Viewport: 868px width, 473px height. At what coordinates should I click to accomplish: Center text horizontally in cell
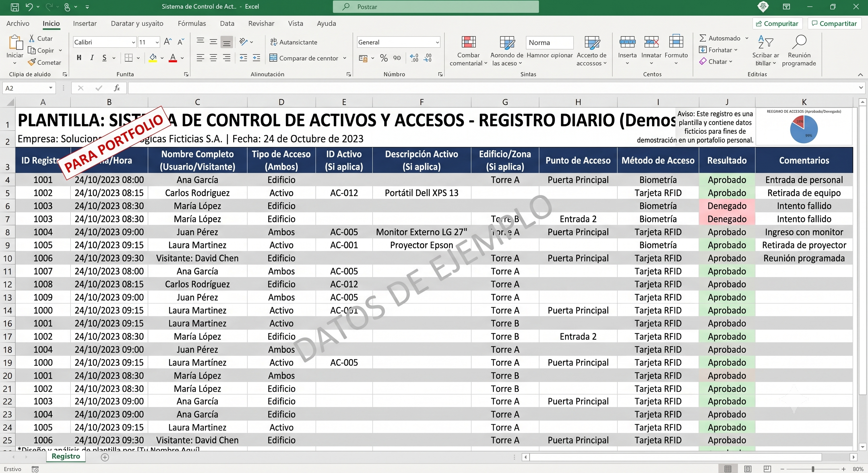213,58
